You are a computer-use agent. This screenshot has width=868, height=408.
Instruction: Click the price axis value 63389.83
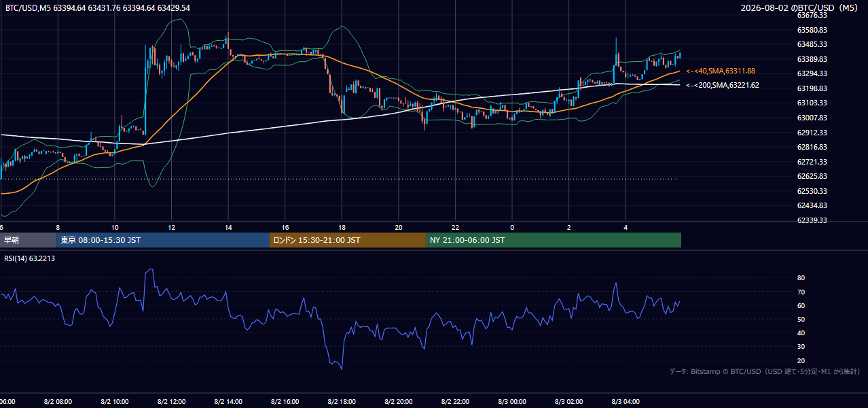(812, 59)
